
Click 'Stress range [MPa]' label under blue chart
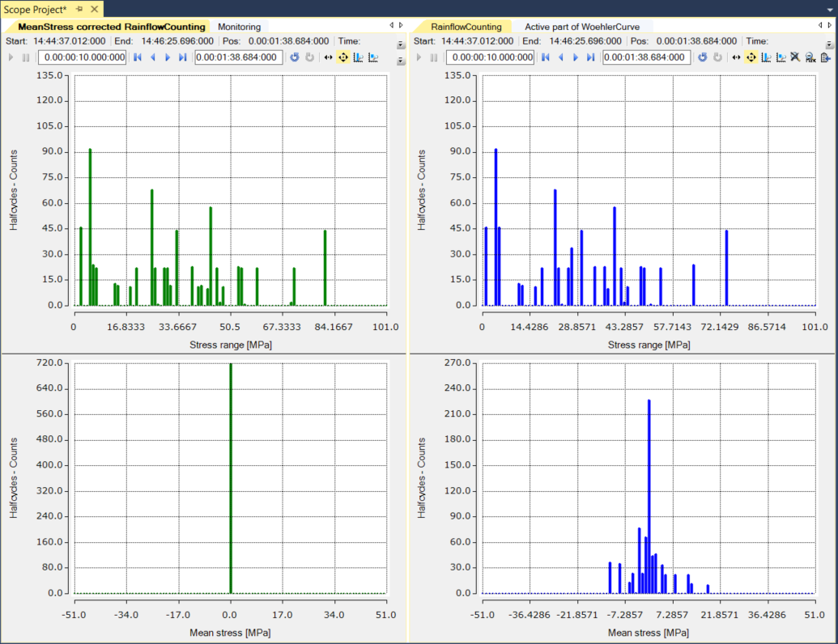[x=649, y=345]
